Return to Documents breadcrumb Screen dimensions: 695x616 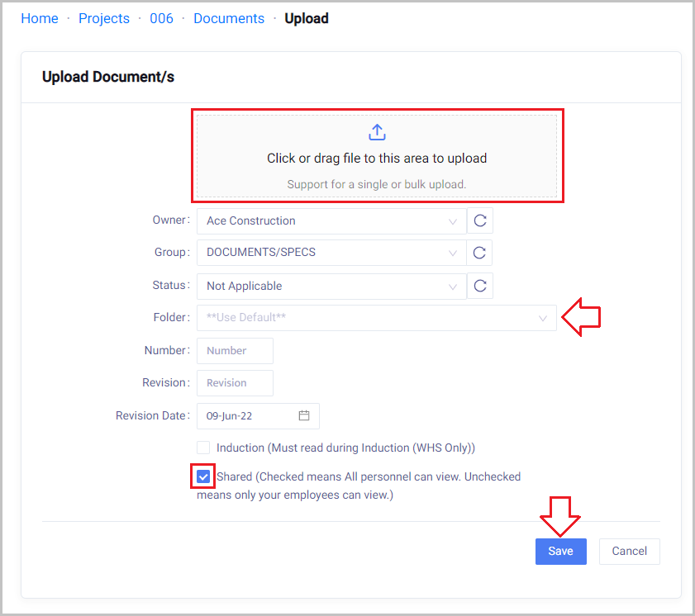229,18
